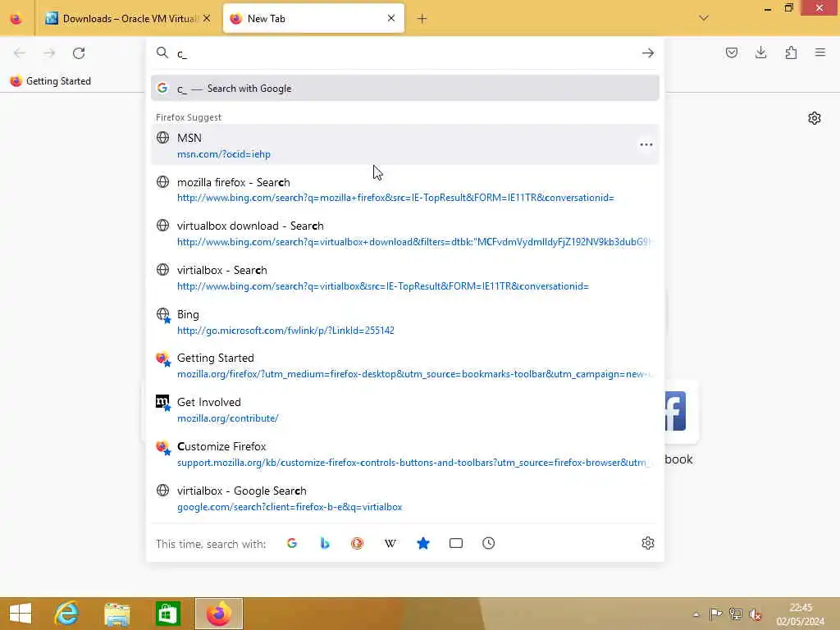Reload the current page
This screenshot has height=630, width=840.
79,53
